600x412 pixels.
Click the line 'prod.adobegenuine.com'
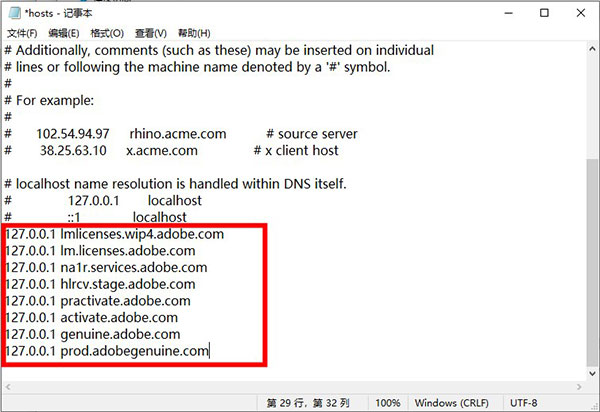[x=107, y=351]
